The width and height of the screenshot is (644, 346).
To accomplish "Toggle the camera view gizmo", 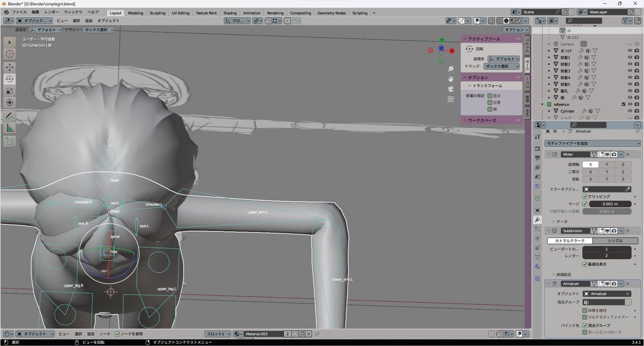I will point(451,89).
